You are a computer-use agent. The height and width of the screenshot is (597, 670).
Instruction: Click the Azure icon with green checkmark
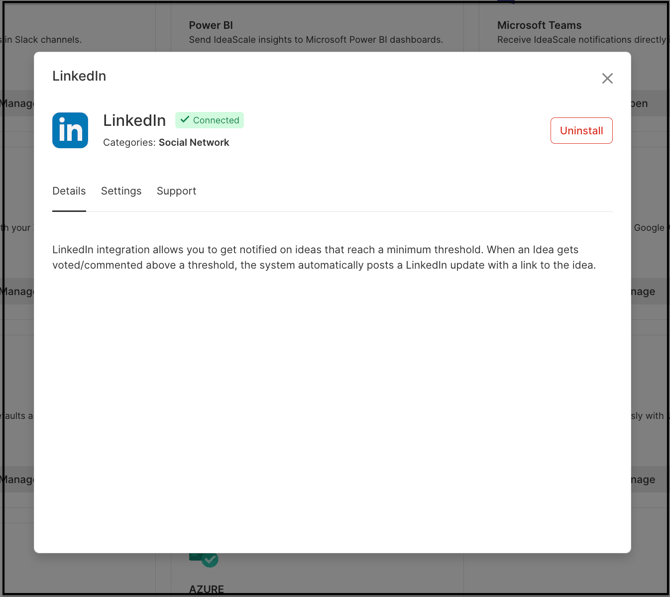click(x=204, y=559)
